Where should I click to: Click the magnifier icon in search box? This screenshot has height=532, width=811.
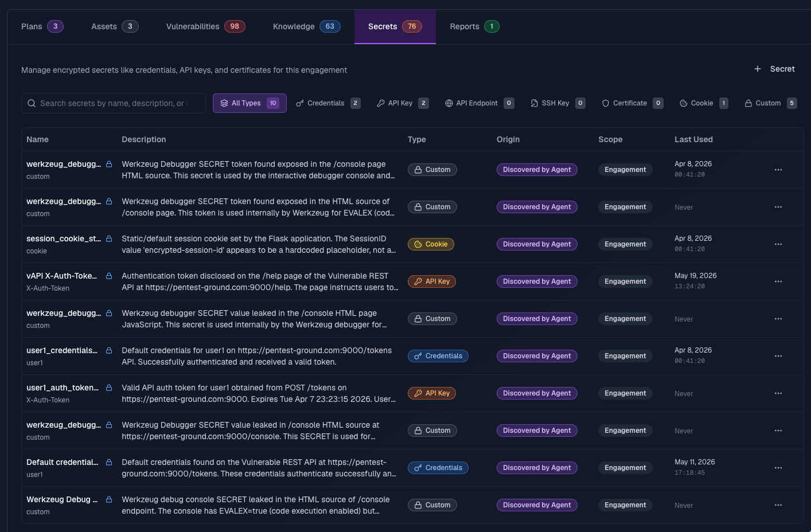(32, 103)
